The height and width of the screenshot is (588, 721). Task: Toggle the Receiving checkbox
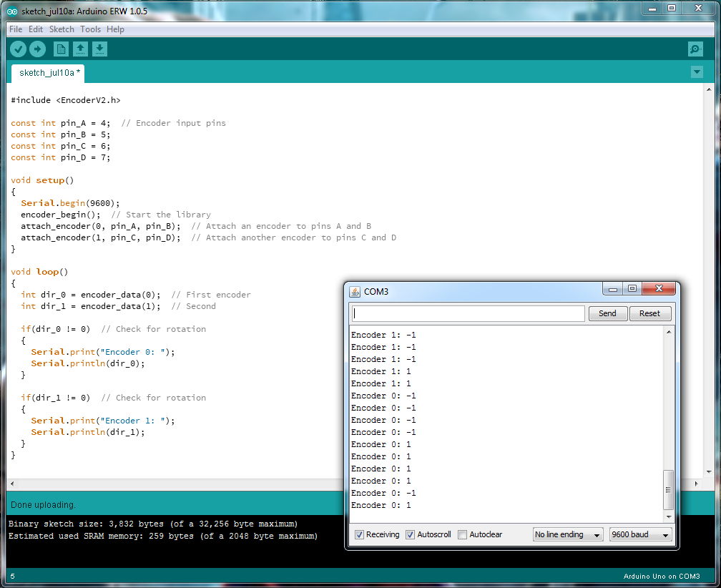click(x=360, y=534)
